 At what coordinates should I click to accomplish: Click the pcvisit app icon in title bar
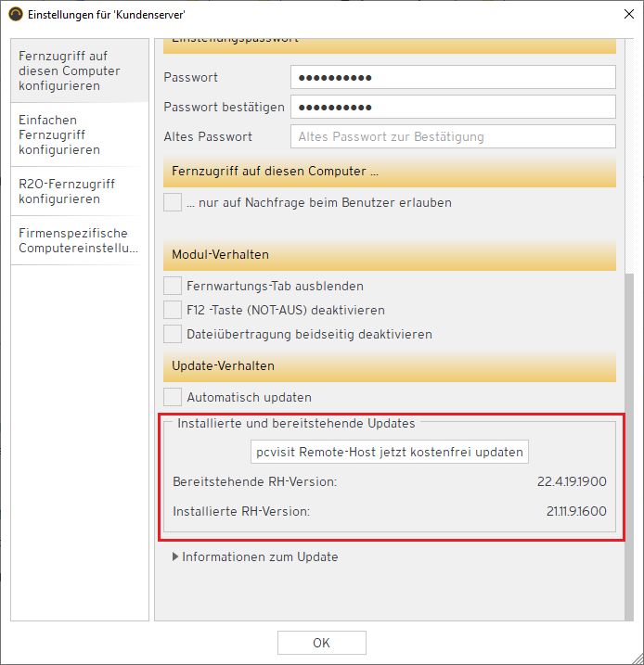pos(16,14)
